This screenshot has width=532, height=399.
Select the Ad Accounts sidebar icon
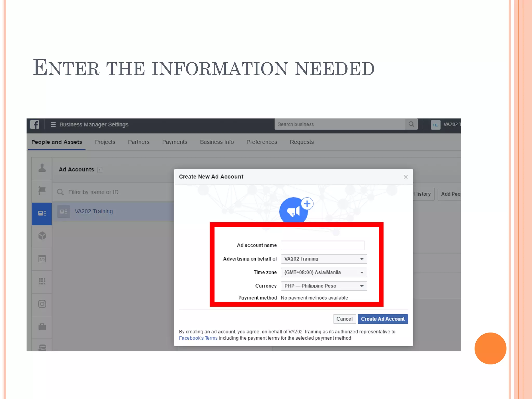pyautogui.click(x=42, y=213)
